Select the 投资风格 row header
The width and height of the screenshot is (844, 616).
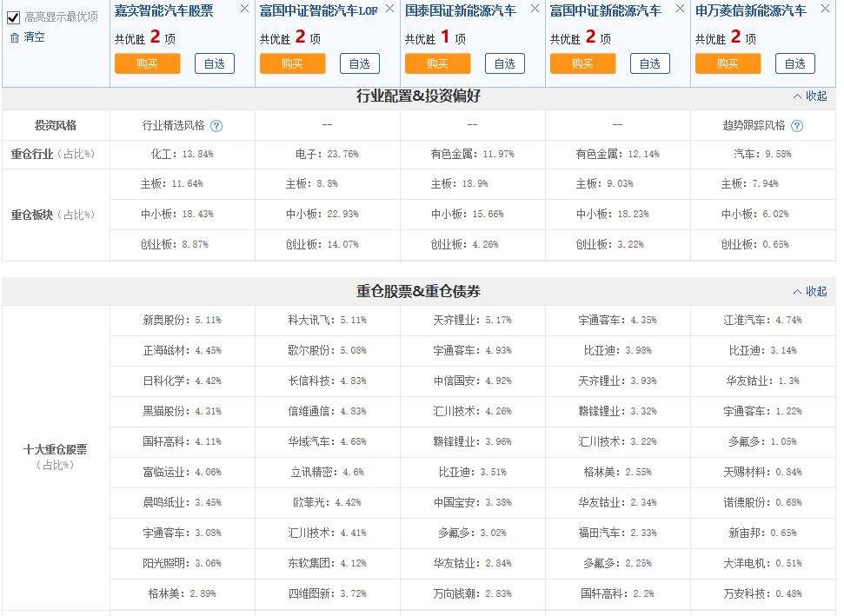click(56, 126)
